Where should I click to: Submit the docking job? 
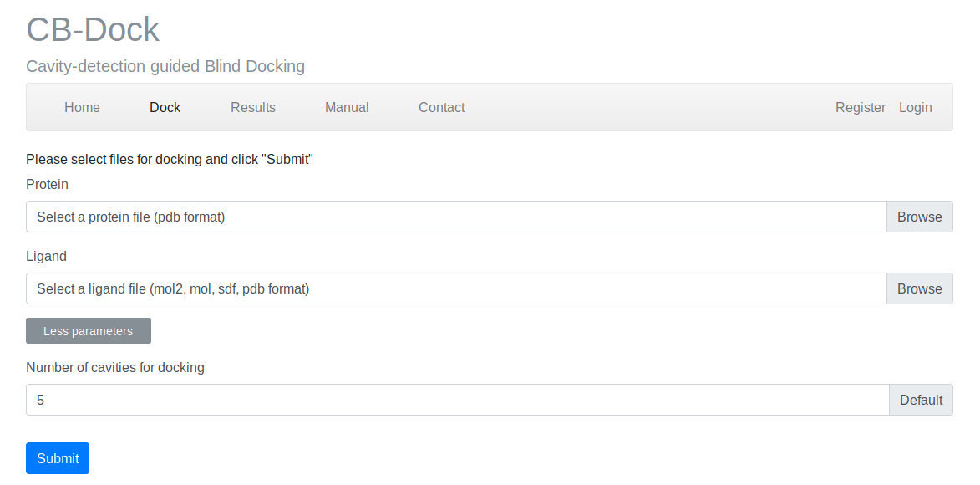pos(58,458)
